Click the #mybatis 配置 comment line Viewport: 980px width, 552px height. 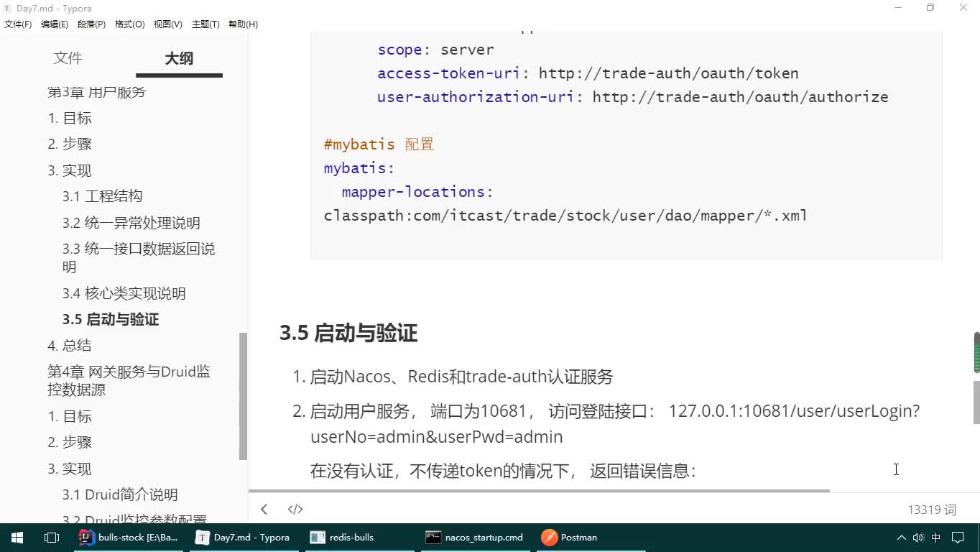click(379, 144)
